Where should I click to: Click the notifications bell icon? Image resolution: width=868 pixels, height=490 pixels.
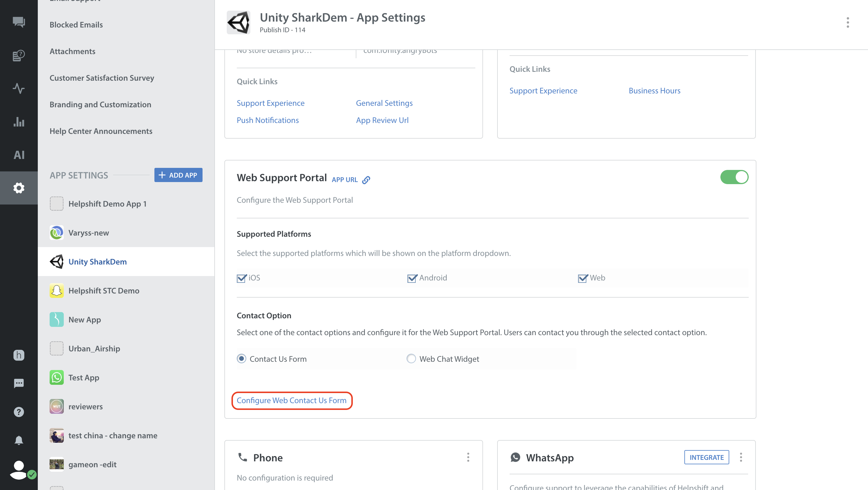pos(19,440)
